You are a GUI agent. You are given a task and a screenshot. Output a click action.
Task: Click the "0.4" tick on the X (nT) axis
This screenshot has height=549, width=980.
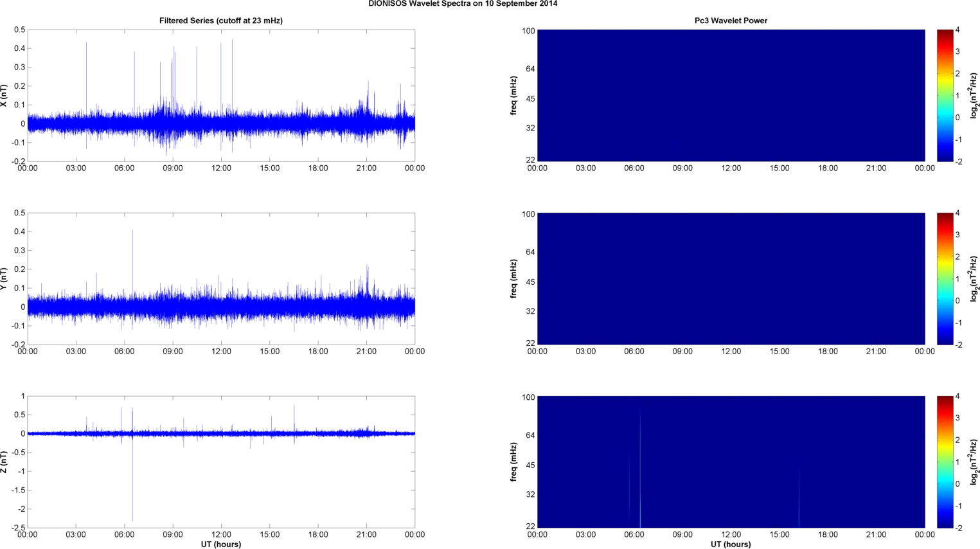pyautogui.click(x=20, y=48)
